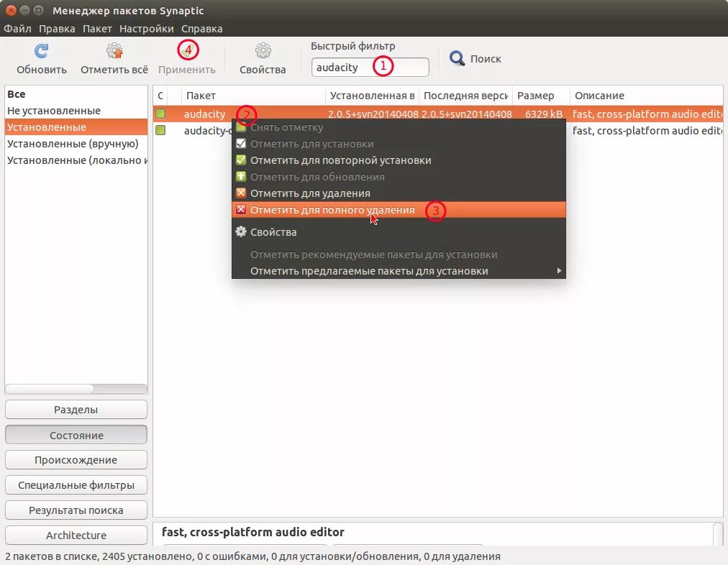Select Отметить для удаления menu entry
Screen dimensions: 728x565
(x=399, y=193)
